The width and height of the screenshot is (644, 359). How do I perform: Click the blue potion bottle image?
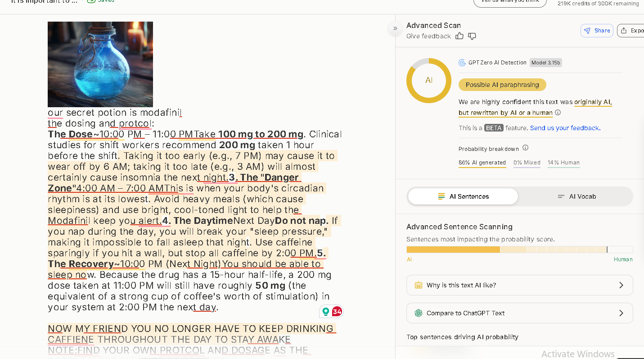pos(100,64)
